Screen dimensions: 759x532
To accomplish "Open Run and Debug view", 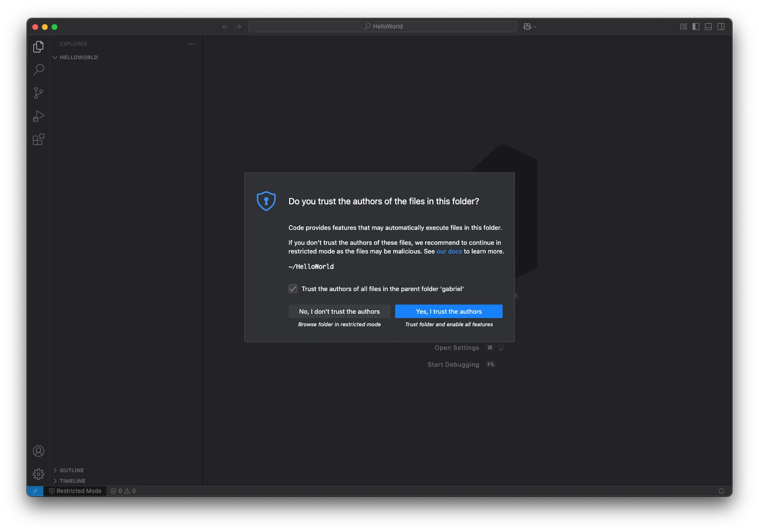I will (x=39, y=116).
